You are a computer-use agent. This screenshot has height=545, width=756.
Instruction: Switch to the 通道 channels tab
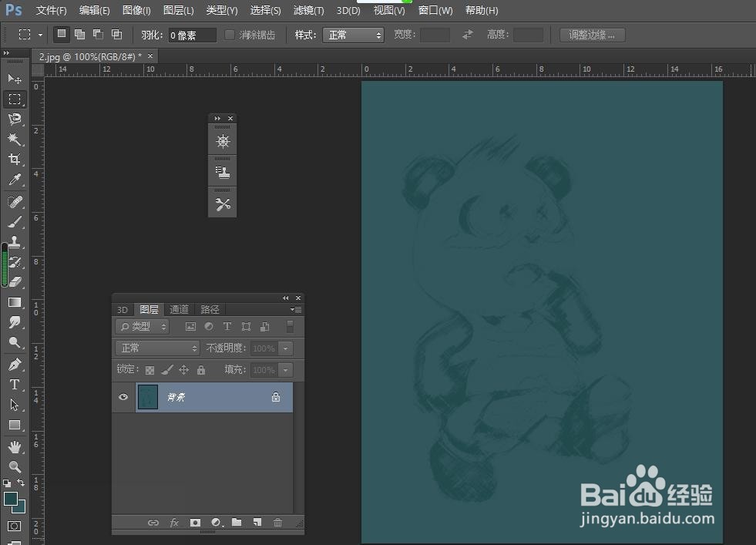[179, 310]
